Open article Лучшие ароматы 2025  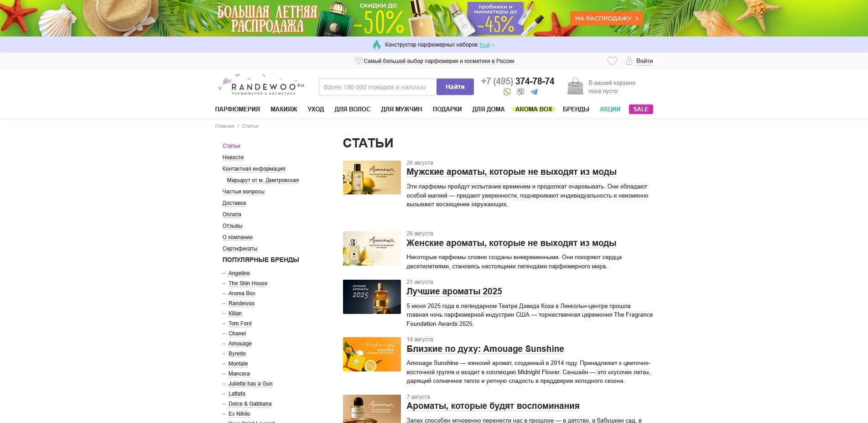(x=454, y=291)
